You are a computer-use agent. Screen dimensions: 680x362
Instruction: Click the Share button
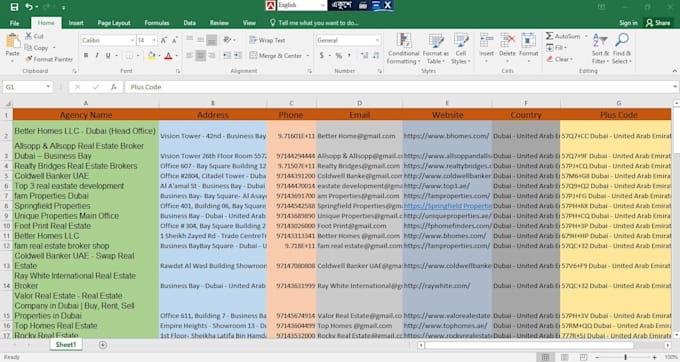click(x=658, y=23)
